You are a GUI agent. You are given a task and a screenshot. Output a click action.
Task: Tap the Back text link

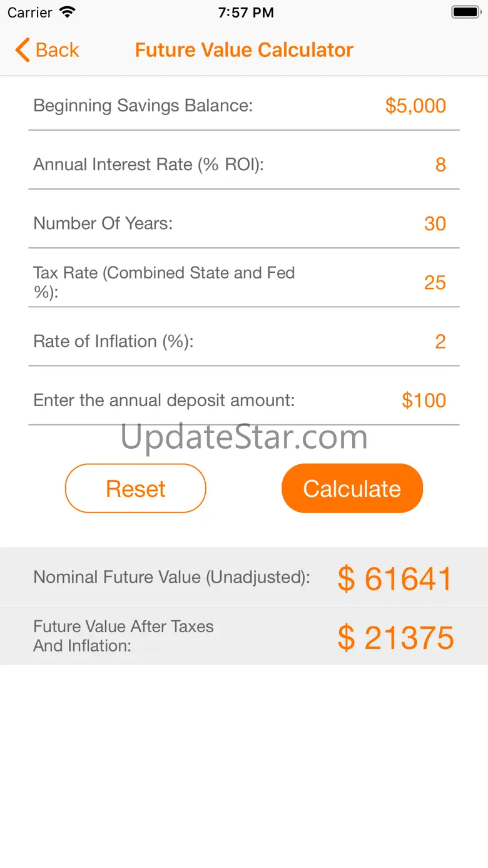(57, 50)
